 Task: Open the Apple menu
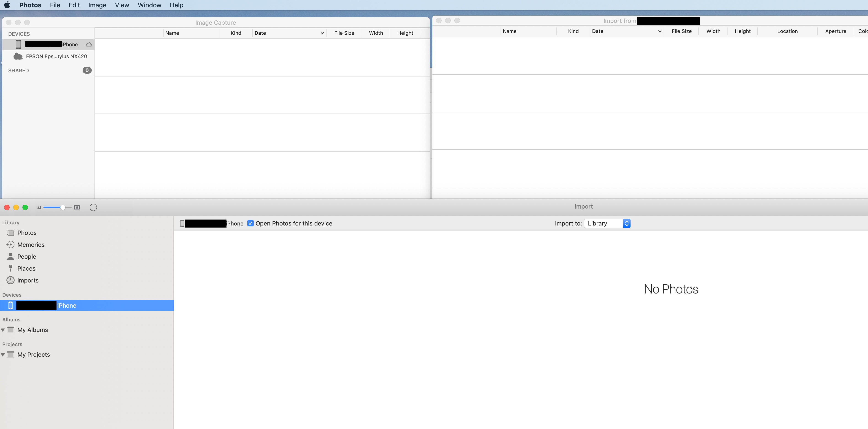coord(7,5)
